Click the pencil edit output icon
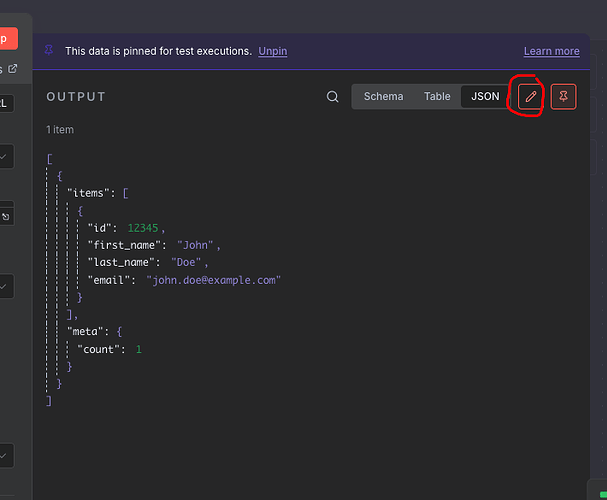Screen dimensions: 607x500 [531, 97]
